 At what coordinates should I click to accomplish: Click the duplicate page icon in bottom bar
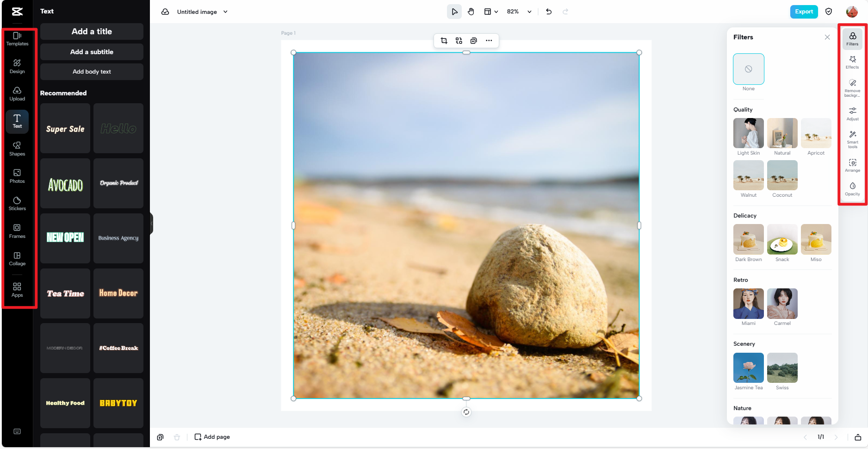[x=160, y=437]
